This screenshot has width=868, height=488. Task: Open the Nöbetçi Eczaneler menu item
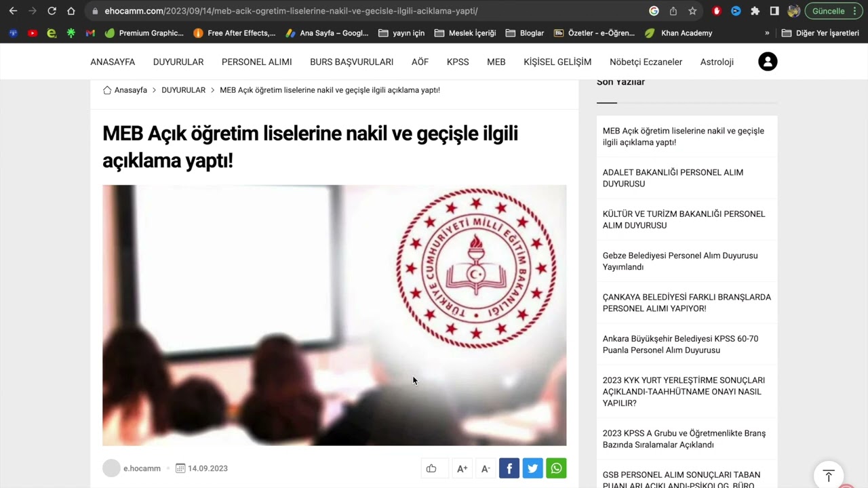tap(646, 62)
